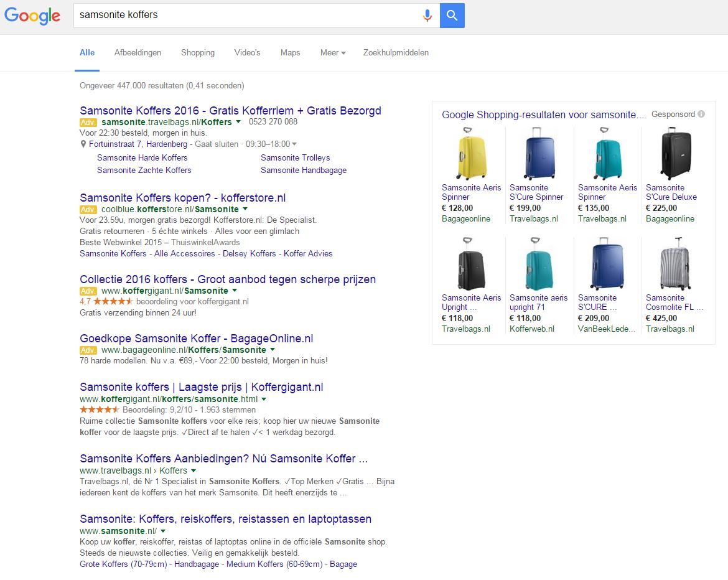The width and height of the screenshot is (728, 580).
Task: Open the Zoekhulpmiddelen search tools
Action: point(396,53)
